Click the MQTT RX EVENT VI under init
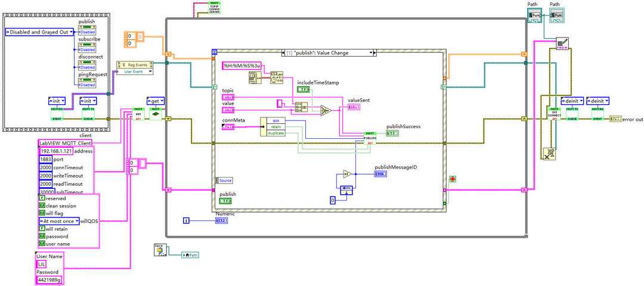 (x=57, y=114)
